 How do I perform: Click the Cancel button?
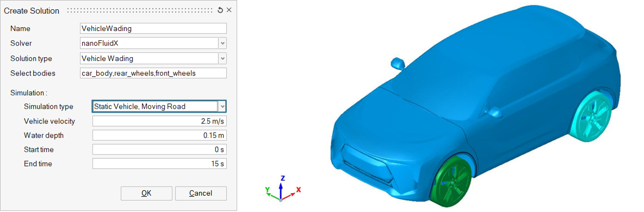pos(201,193)
